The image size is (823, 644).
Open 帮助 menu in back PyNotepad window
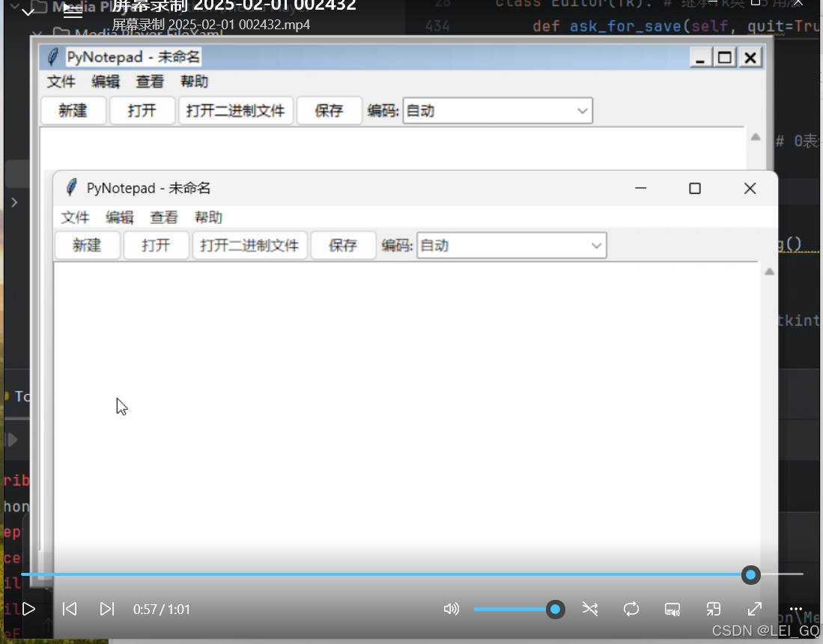click(195, 82)
